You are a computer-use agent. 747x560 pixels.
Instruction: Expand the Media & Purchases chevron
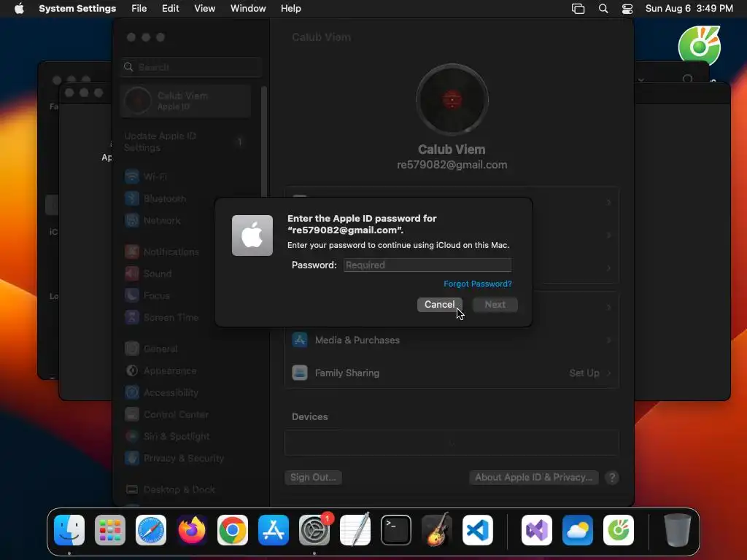[x=608, y=340]
